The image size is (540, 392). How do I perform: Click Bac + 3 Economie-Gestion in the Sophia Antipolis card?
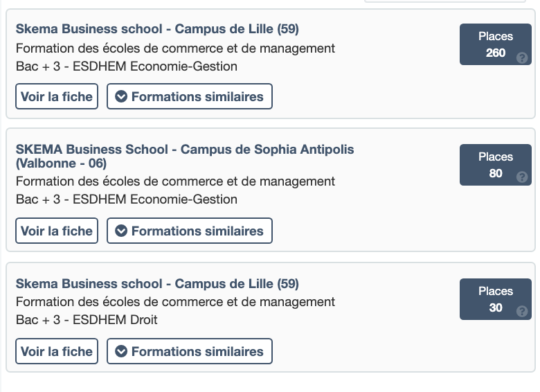pos(126,199)
